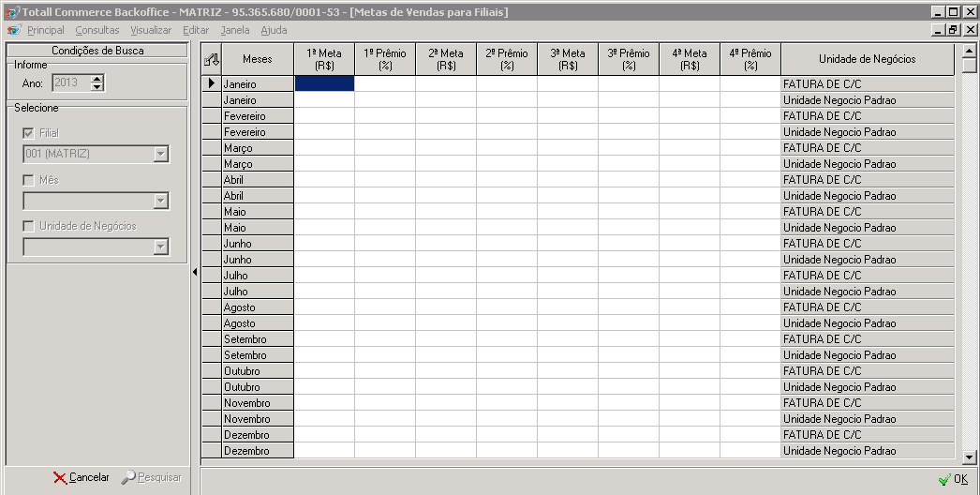This screenshot has height=495, width=980.
Task: Select row header of second Janeiro row
Action: [x=211, y=100]
